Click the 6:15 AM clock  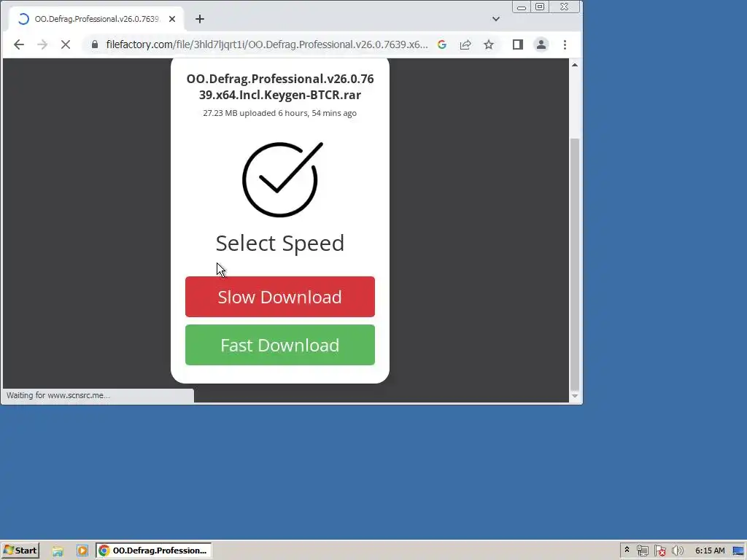(710, 551)
